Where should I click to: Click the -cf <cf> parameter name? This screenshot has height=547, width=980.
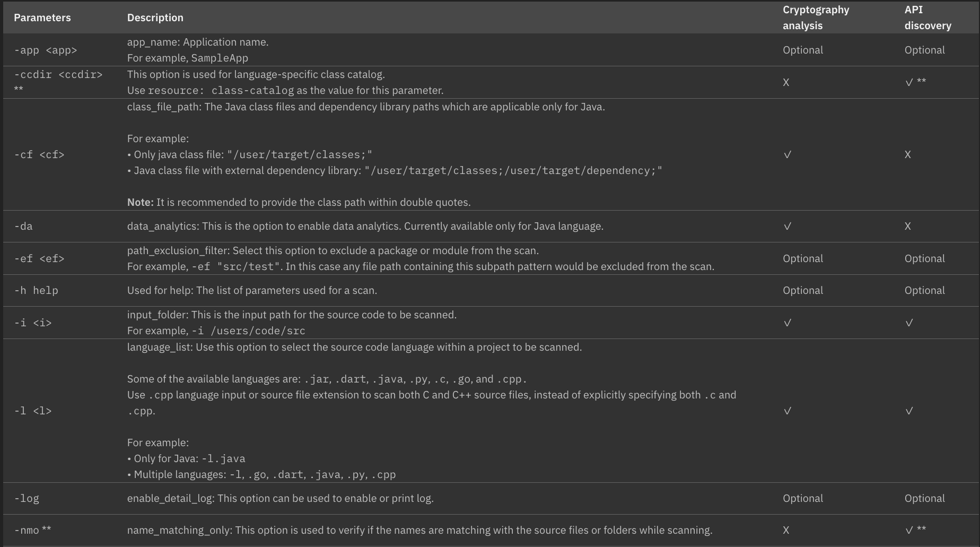tap(39, 155)
